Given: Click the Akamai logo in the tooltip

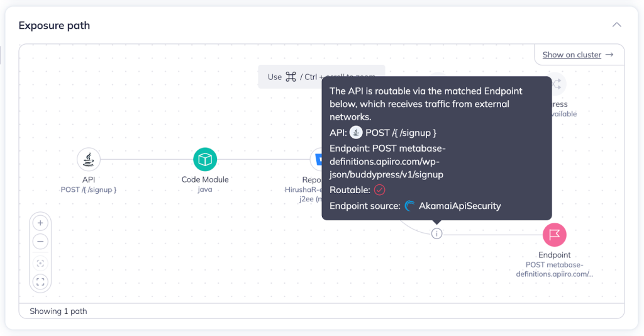Looking at the screenshot, I should (410, 206).
